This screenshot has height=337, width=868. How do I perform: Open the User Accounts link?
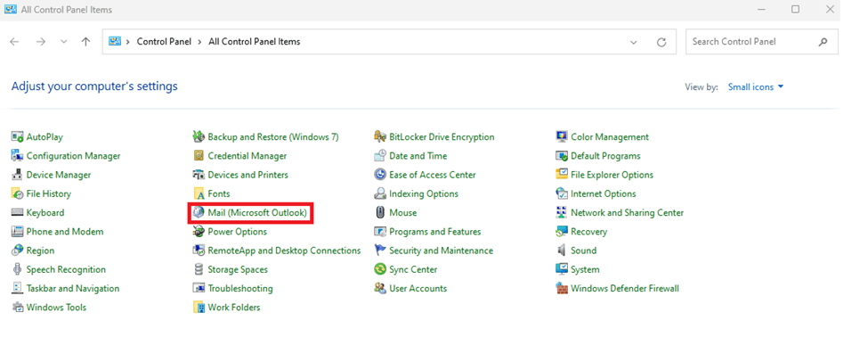click(418, 288)
